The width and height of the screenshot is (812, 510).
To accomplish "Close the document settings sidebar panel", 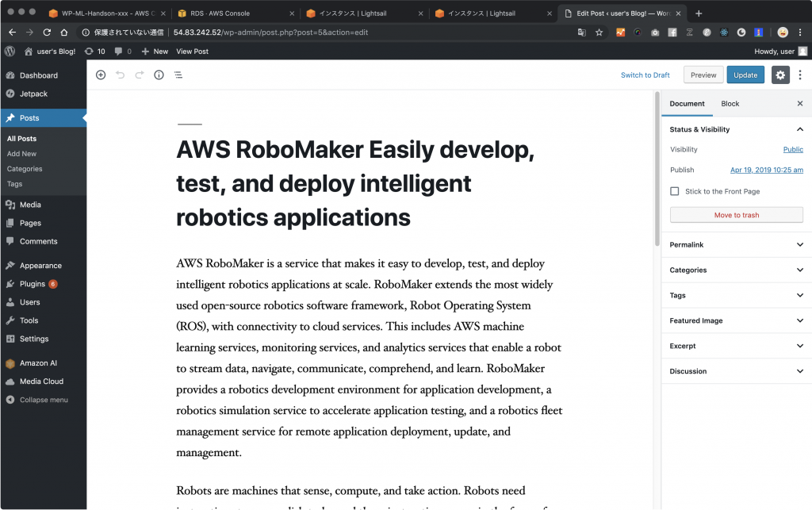I will (800, 104).
